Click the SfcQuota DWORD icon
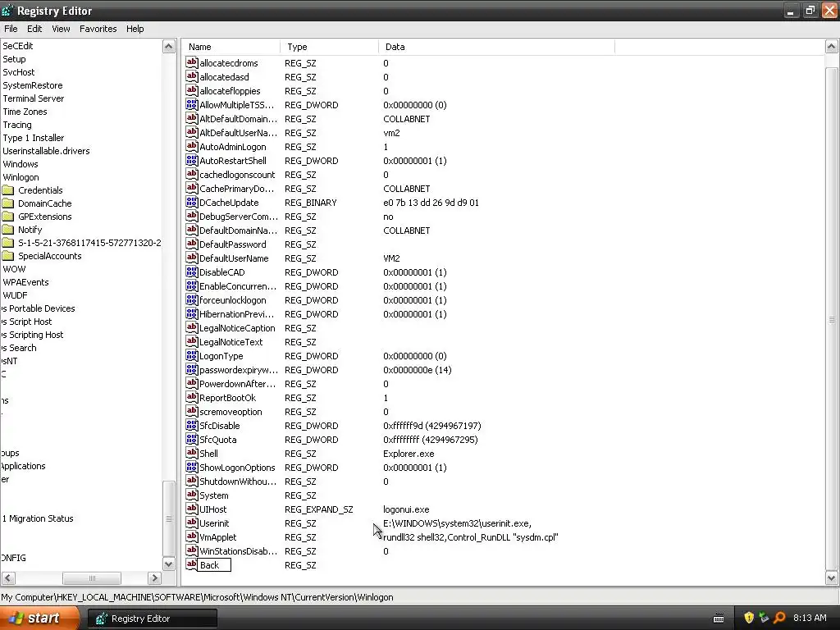Image resolution: width=840 pixels, height=630 pixels. (192, 439)
